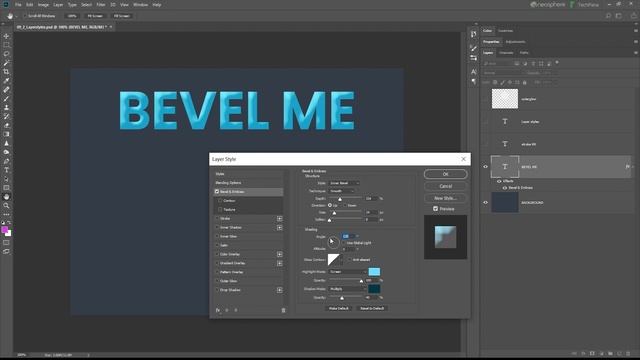Select the Eyedropper tool
640x360 pixels.
(x=6, y=81)
